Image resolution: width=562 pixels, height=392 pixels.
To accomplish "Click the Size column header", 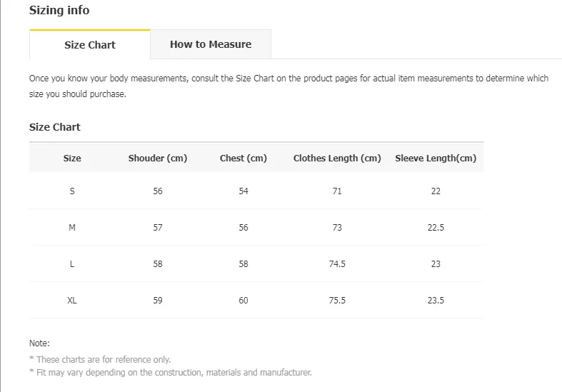I will tap(72, 159).
